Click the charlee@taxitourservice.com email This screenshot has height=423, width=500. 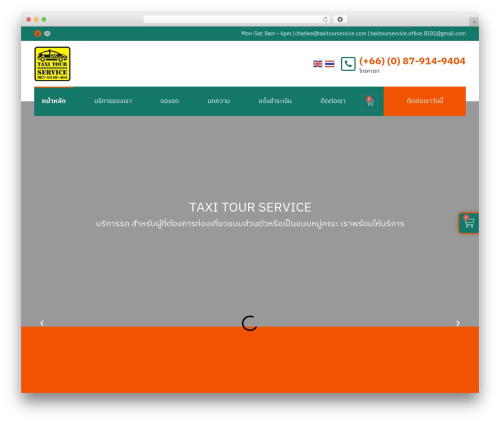pyautogui.click(x=330, y=33)
